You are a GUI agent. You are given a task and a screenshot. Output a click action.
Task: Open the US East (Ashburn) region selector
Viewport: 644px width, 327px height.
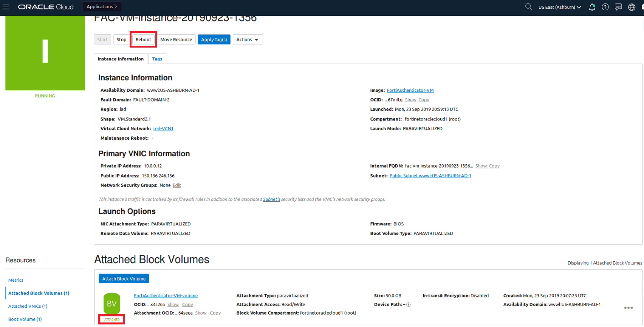pos(560,7)
